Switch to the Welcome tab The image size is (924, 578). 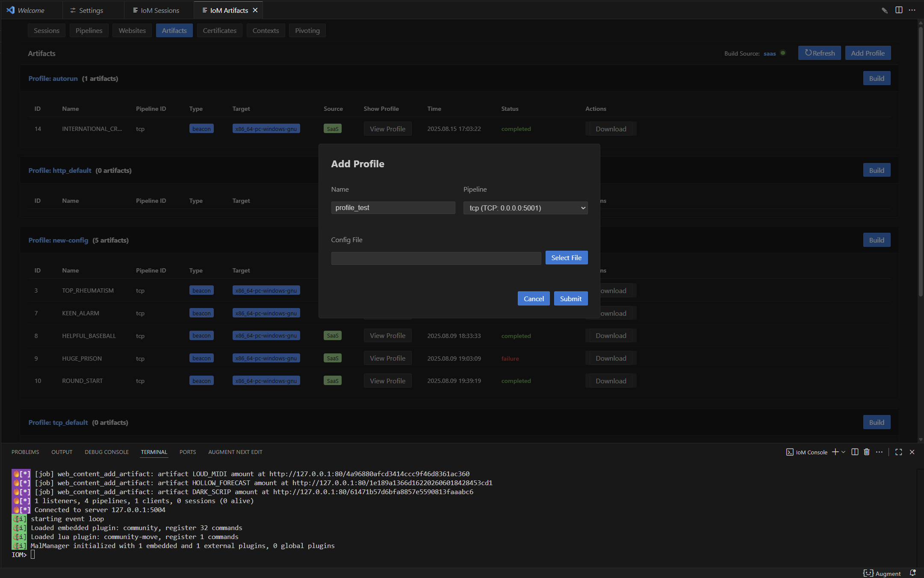click(31, 10)
